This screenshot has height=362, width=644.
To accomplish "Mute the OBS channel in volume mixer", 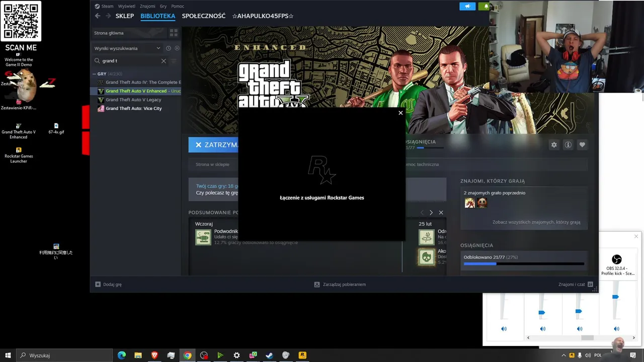I will [617, 329].
